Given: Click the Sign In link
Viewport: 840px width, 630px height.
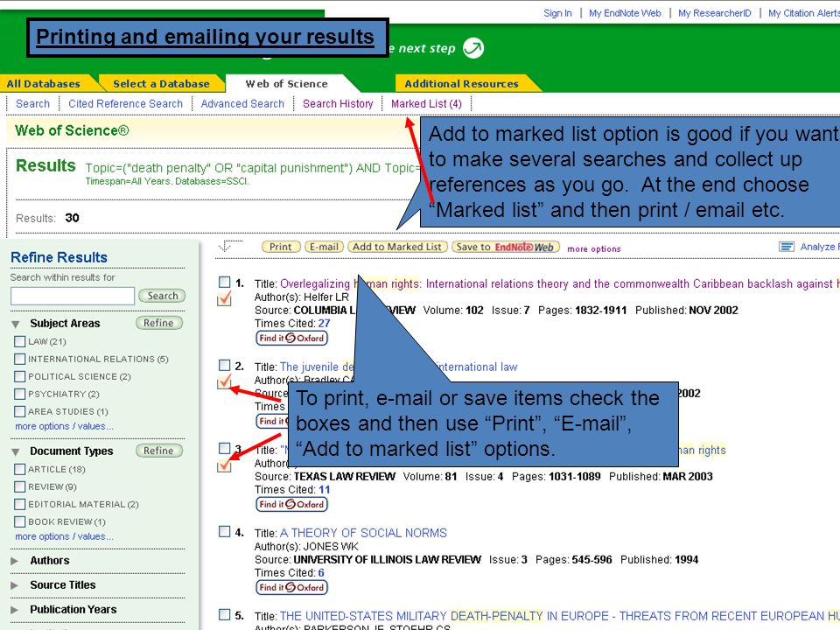Looking at the screenshot, I should tap(557, 13).
